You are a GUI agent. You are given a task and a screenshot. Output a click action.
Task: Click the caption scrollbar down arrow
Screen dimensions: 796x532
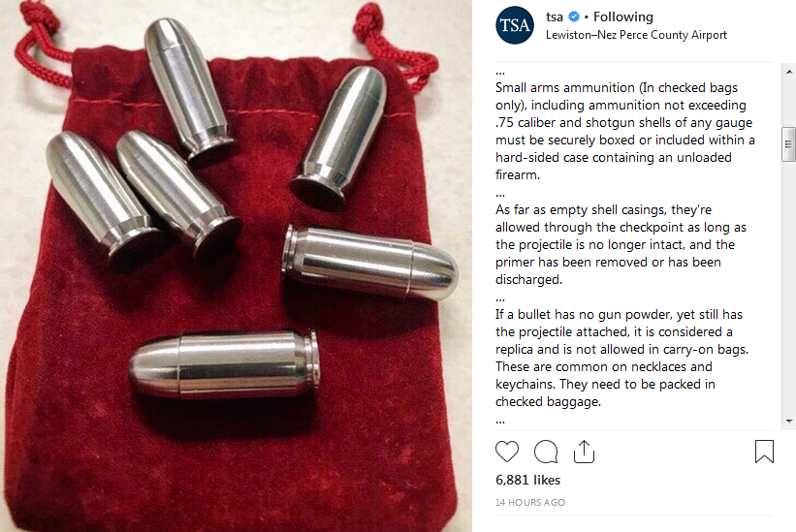coord(789,422)
